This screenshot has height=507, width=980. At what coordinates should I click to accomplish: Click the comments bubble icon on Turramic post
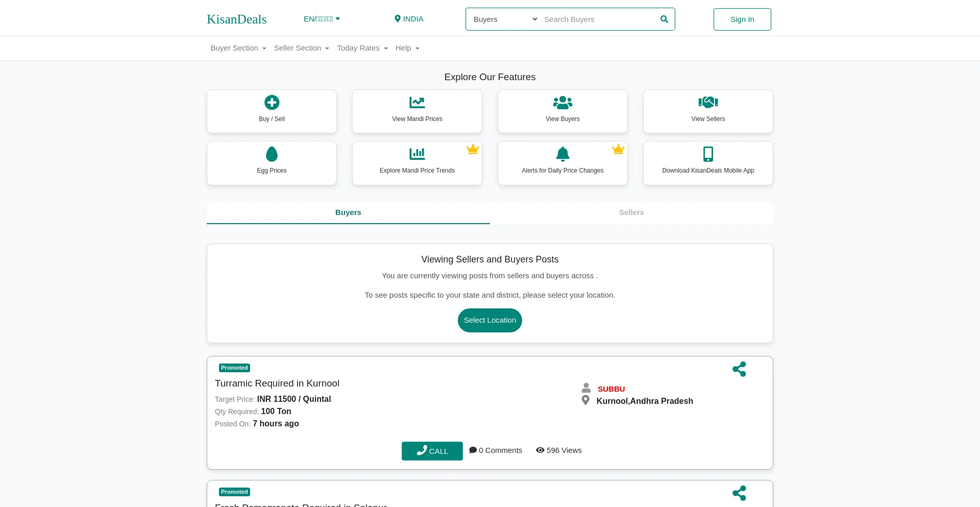[x=473, y=450]
